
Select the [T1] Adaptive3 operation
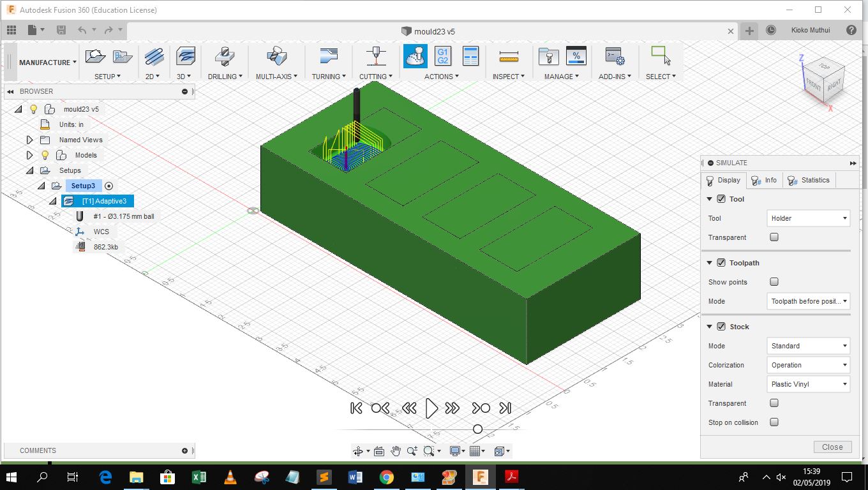point(98,201)
